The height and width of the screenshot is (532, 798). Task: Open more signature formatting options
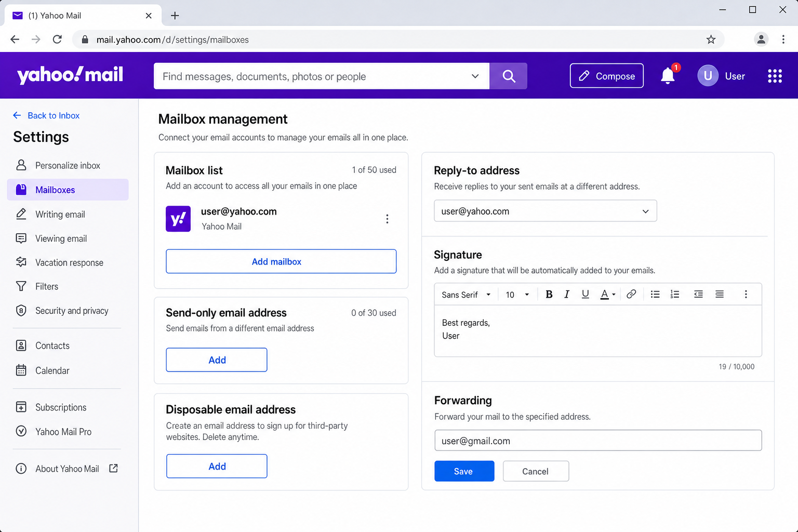[x=746, y=295]
